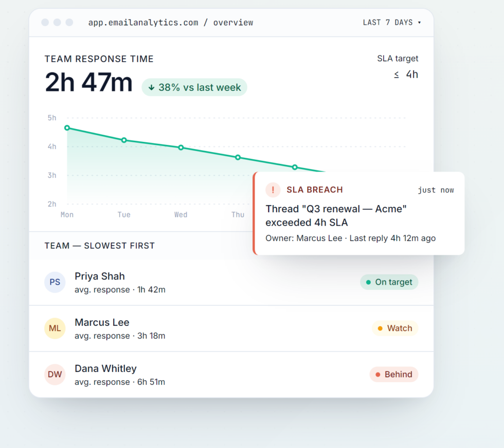Click the just now timestamp
The height and width of the screenshot is (448, 504).
(x=436, y=190)
